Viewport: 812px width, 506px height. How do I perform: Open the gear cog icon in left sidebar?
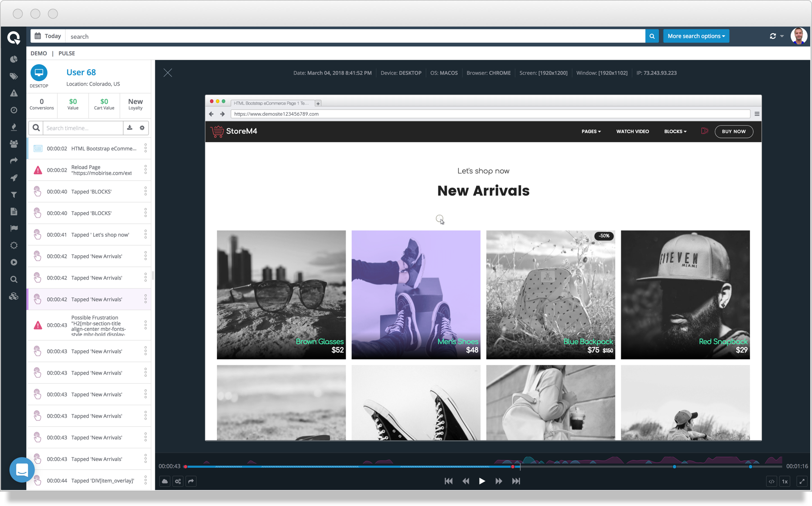point(14,245)
